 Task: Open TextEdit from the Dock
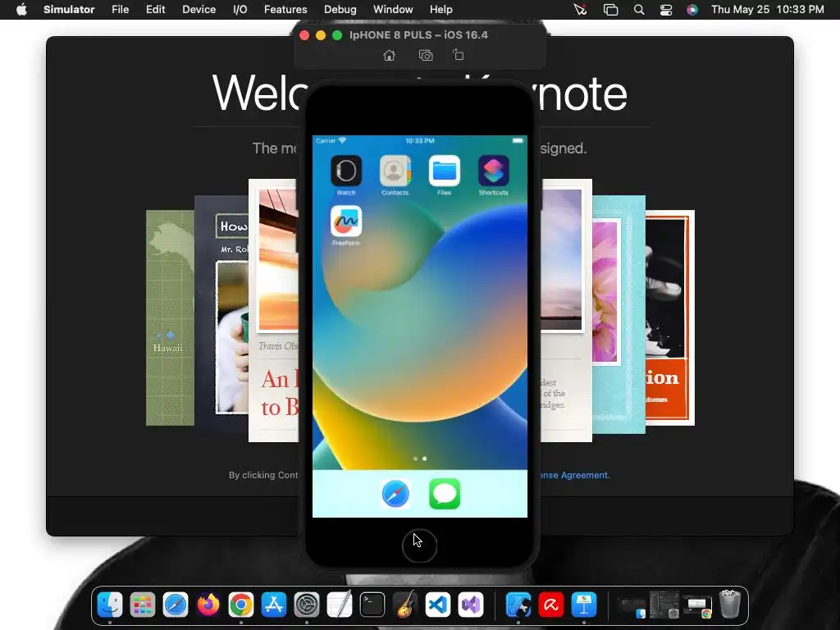click(340, 605)
